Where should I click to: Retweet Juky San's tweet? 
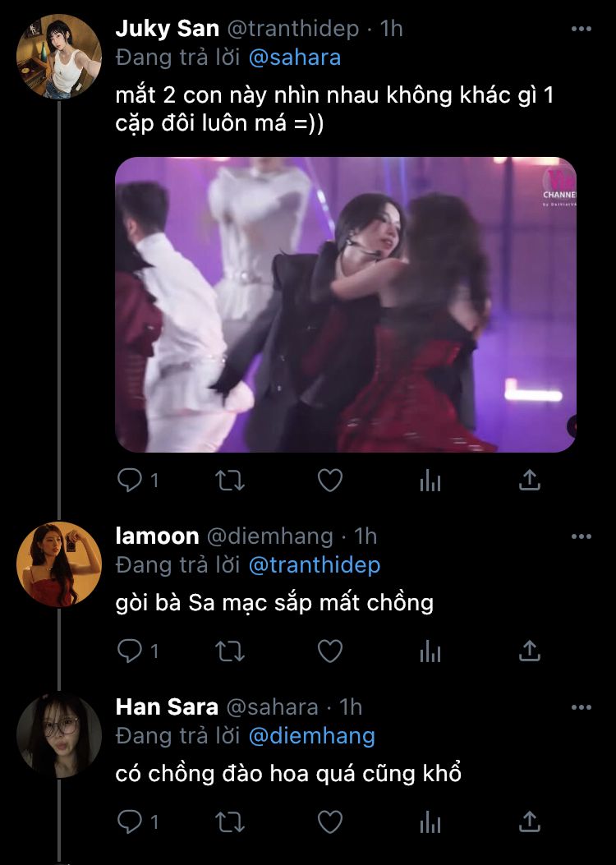(230, 480)
